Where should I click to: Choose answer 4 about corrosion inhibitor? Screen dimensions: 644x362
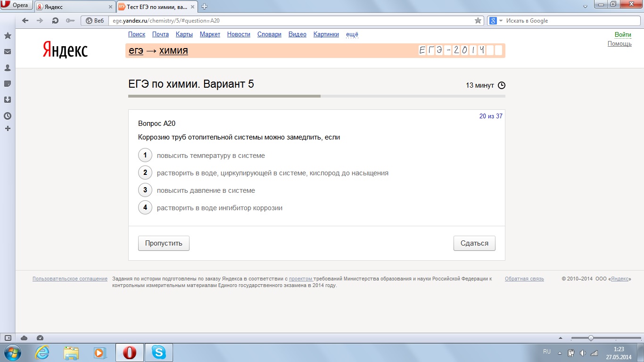145,207
